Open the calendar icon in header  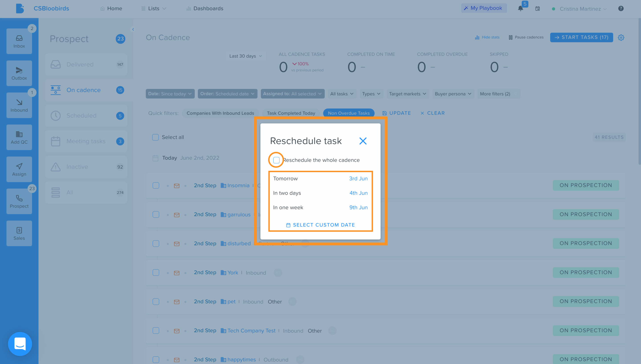click(x=538, y=8)
